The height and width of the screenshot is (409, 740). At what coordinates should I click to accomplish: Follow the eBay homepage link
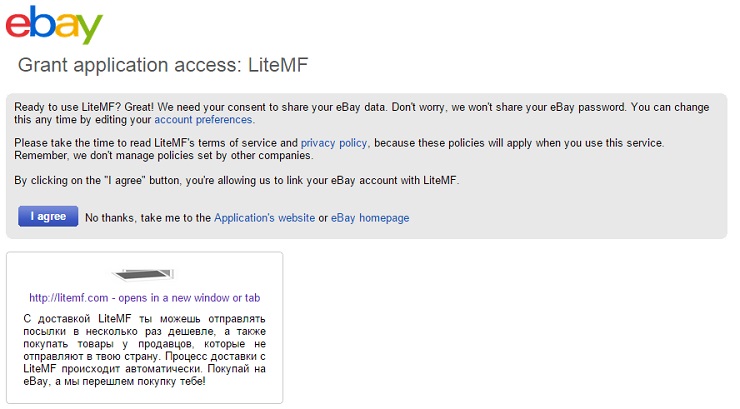coord(370,218)
